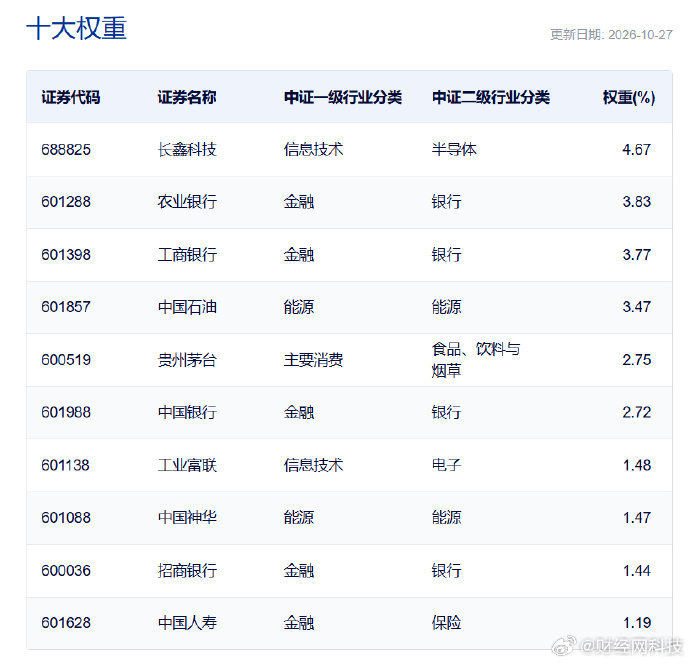Click weight value 2.72
The height and width of the screenshot is (663, 690).
tap(636, 412)
